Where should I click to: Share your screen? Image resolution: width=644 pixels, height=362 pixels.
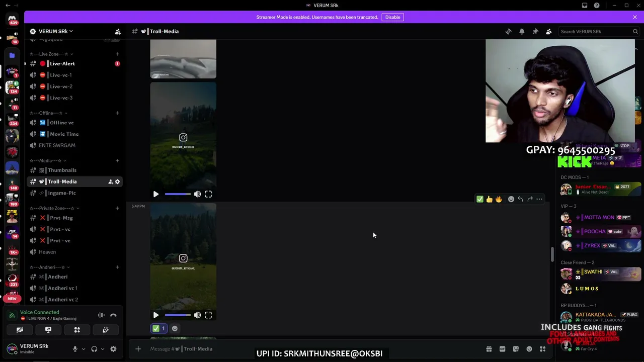pos(48,330)
